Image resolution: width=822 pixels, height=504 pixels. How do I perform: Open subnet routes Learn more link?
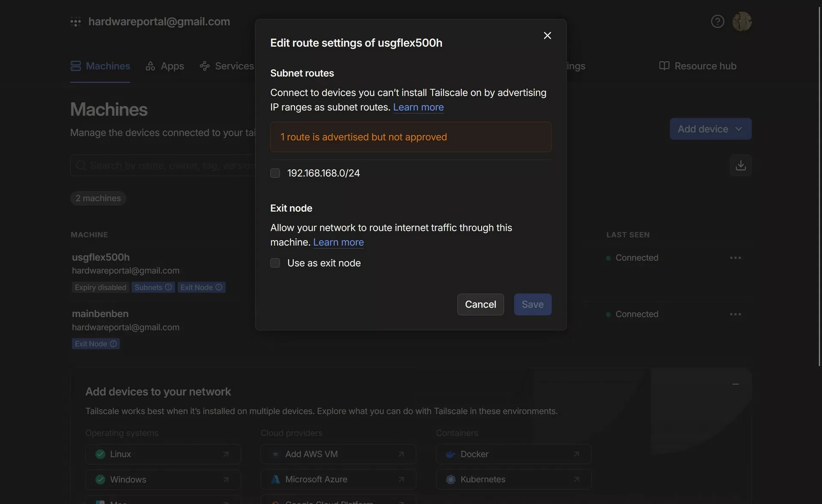tap(418, 107)
